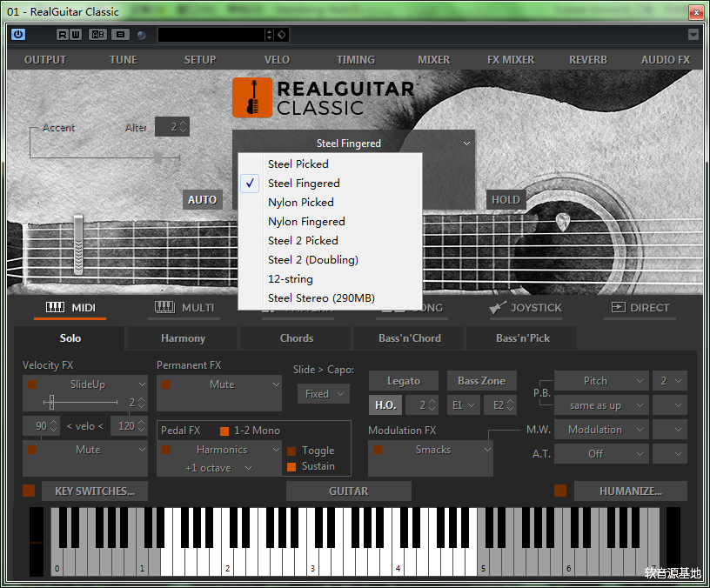
Task: Switch to the MIXER tab
Action: tap(432, 59)
